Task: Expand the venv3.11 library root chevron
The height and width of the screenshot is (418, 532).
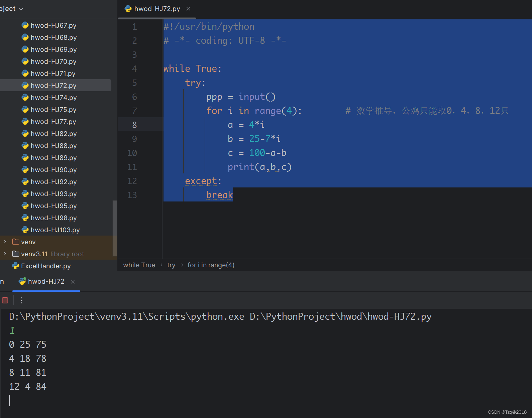Action: coord(5,254)
